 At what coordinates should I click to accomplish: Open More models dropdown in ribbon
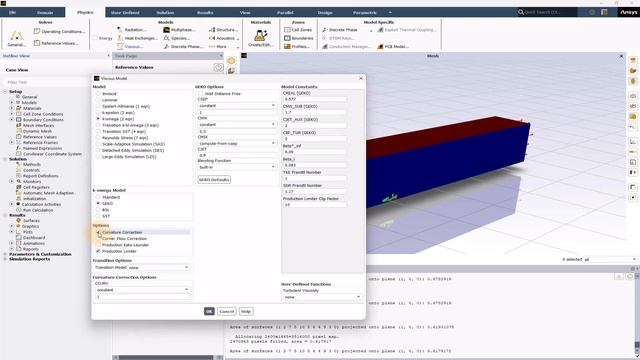(x=223, y=47)
